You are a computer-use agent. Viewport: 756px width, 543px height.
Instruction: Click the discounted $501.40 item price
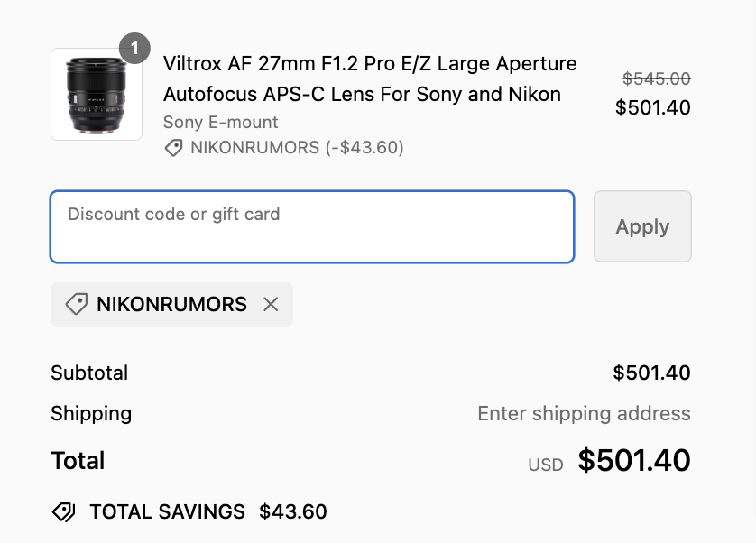(652, 108)
